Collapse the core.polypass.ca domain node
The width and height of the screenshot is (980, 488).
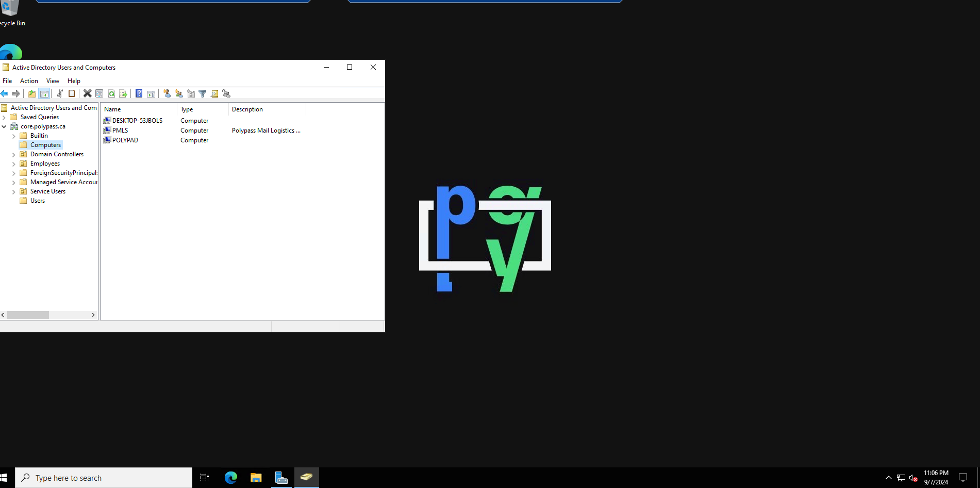point(4,126)
